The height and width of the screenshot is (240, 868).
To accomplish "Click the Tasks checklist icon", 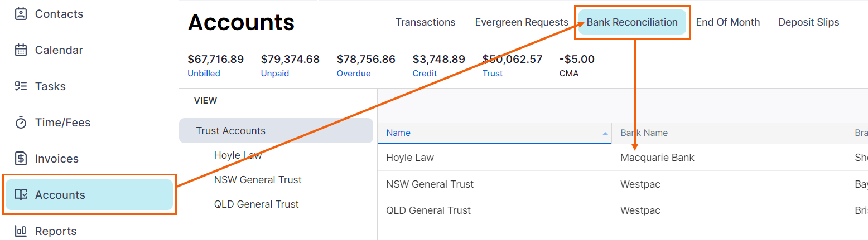I will click(21, 86).
